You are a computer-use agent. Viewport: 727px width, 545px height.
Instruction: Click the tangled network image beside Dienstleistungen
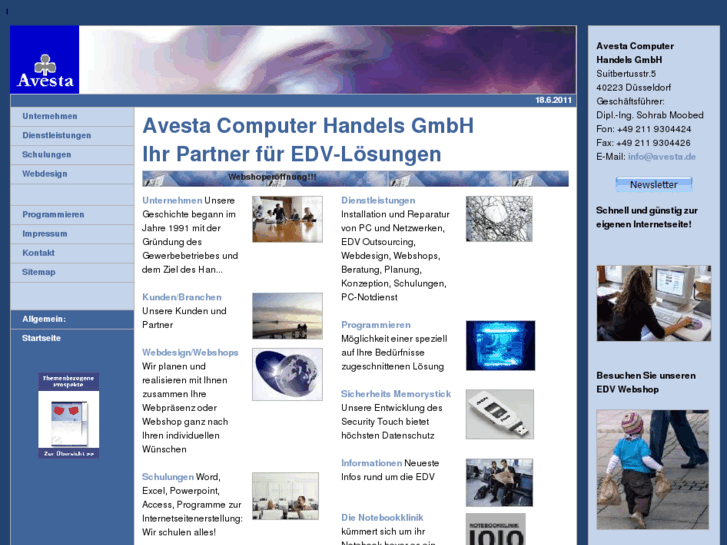[499, 219]
